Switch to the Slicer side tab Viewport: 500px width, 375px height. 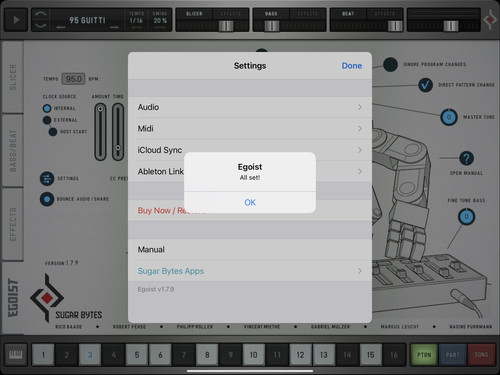click(13, 77)
